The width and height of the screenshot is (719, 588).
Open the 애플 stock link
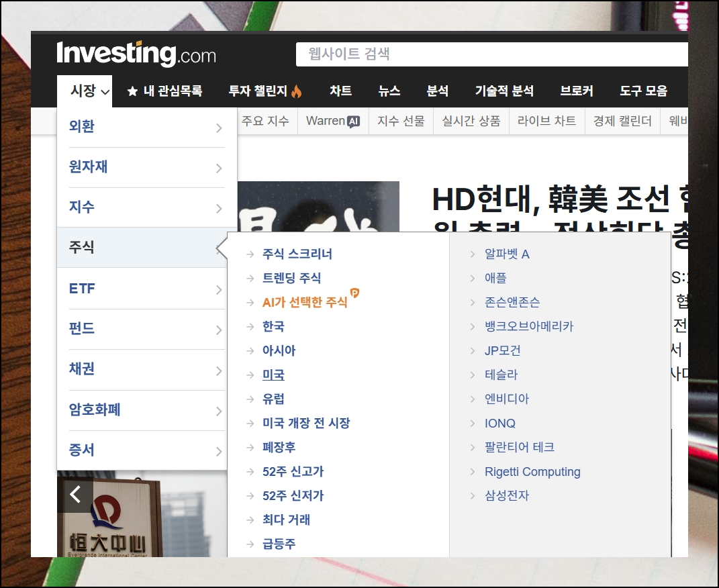click(x=495, y=278)
